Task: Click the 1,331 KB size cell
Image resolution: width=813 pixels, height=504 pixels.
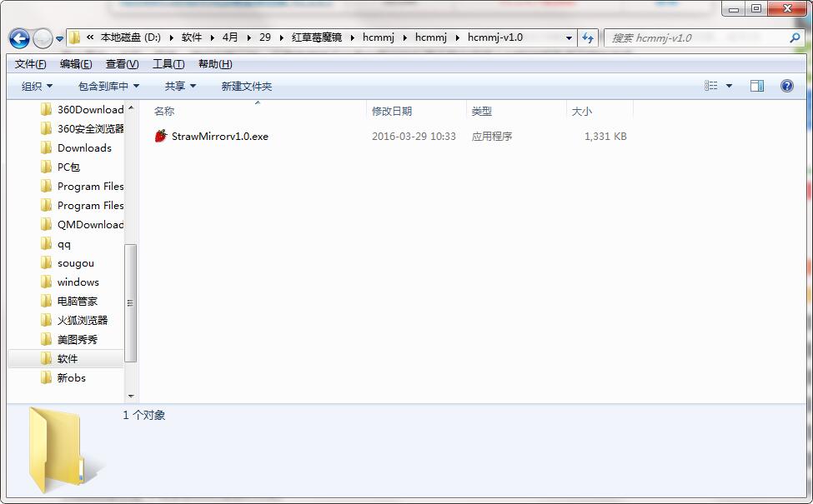Action: (x=605, y=137)
